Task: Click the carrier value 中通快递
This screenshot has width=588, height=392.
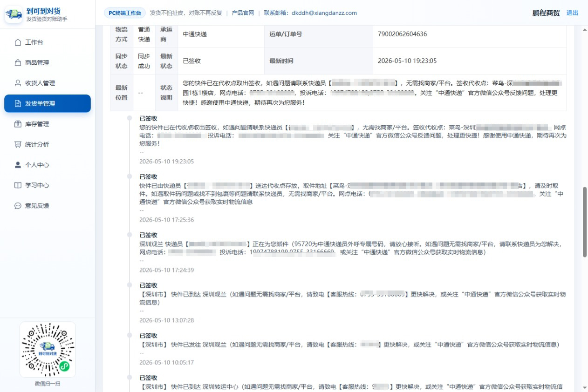Action: (x=195, y=34)
